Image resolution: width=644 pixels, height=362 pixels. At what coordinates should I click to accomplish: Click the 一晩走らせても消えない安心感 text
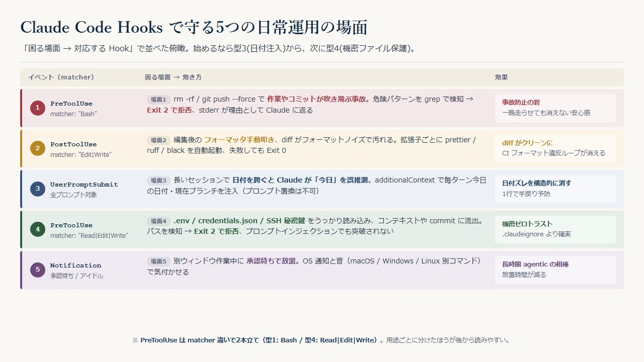pyautogui.click(x=546, y=113)
